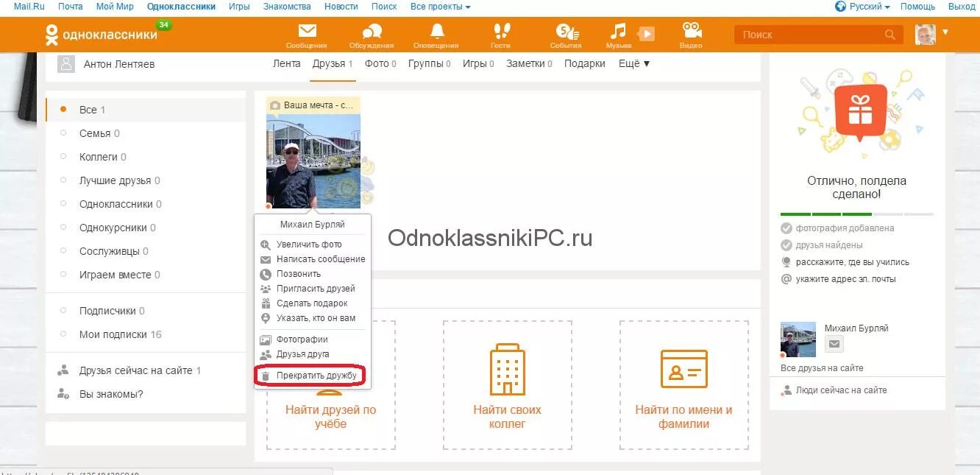Screen dimensions: 980x475
Task: Choose Пригласить друзей in friend menu
Action: pos(316,289)
